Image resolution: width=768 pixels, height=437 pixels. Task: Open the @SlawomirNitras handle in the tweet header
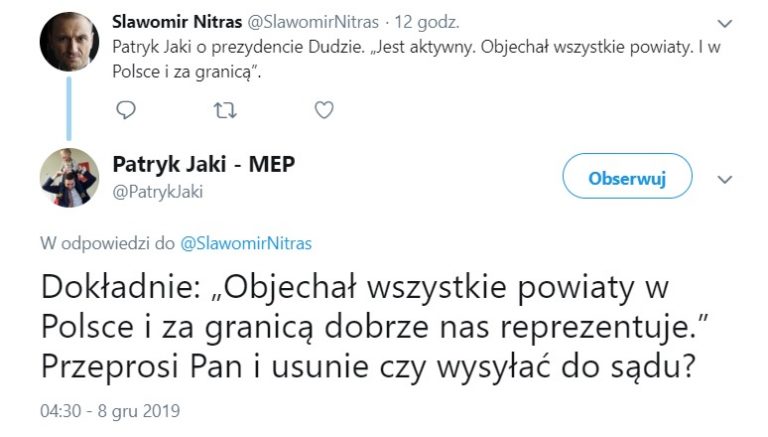coord(322,21)
